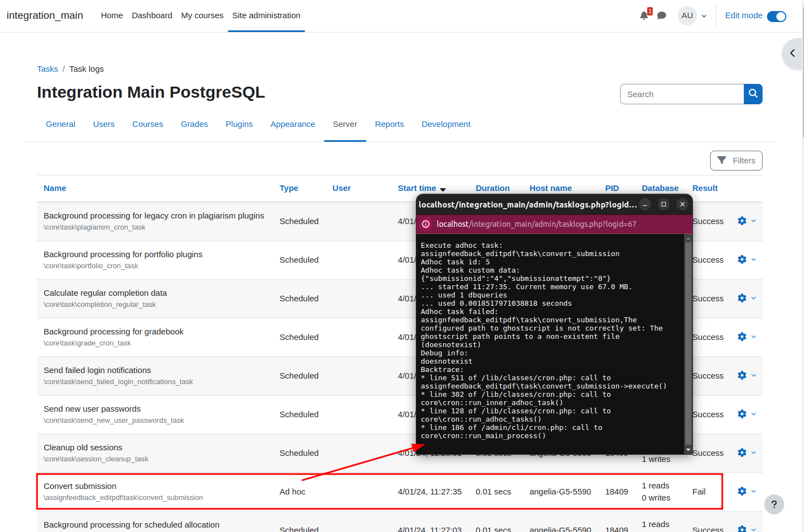Expand the user menu chevron beside AU
This screenshot has height=532, width=804.
(704, 16)
